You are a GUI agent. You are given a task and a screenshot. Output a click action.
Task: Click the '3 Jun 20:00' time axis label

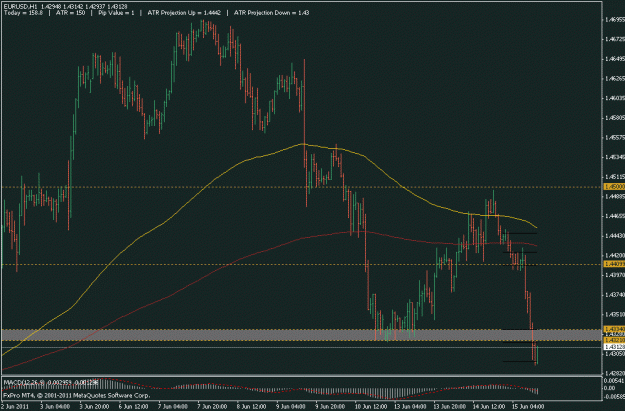[94, 407]
